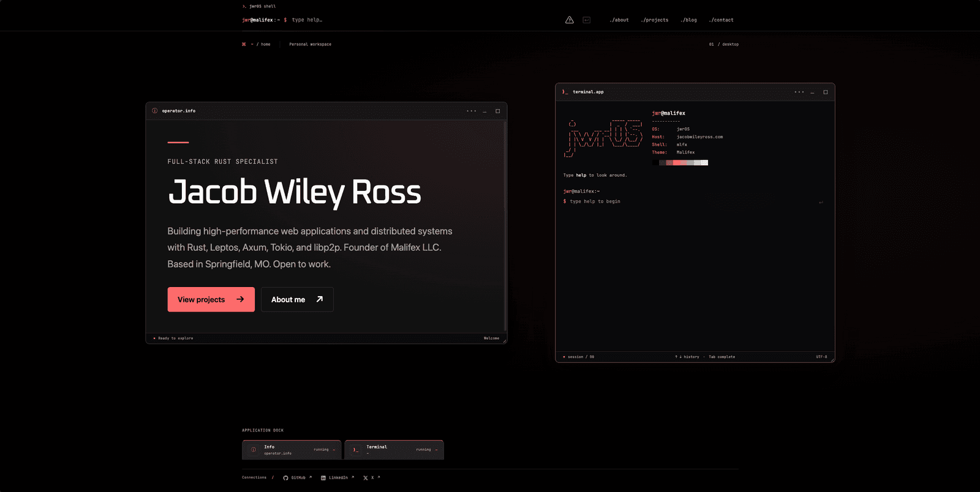Click the Terminal app icon in the dock
This screenshot has height=492, width=980.
356,450
